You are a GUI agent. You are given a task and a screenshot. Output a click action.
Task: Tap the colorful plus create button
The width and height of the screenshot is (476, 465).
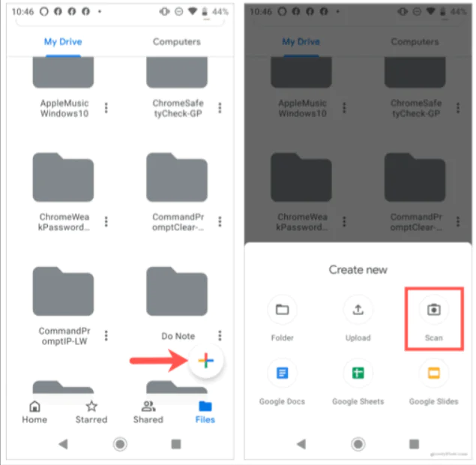[206, 361]
